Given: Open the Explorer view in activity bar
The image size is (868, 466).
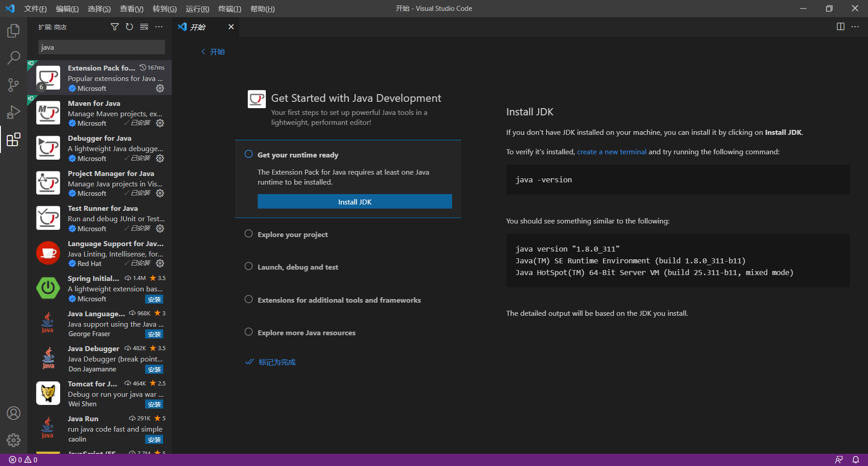Looking at the screenshot, I should [14, 31].
